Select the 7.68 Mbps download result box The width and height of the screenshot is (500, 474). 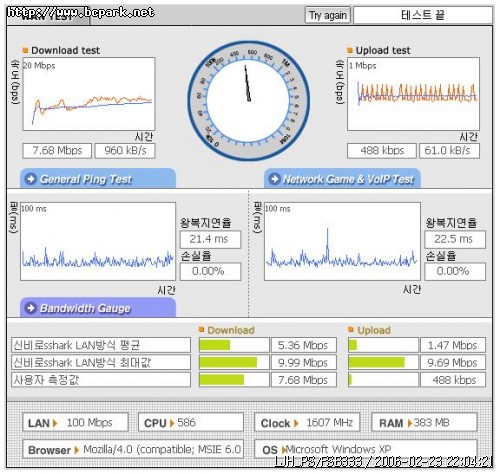(x=57, y=151)
